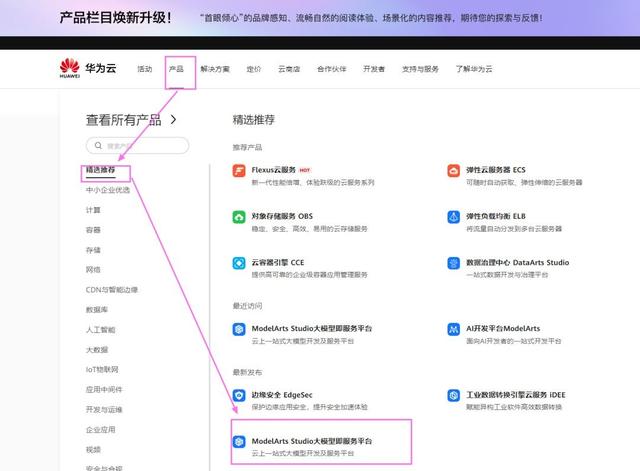Open the 解决方案 menu
Viewport: 640px width, 471px height.
point(215,69)
